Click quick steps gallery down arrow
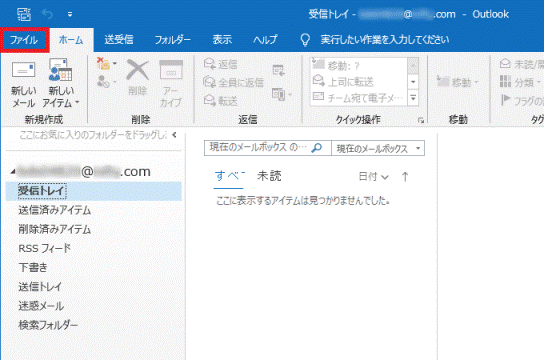This screenshot has height=360, width=544. 413,82
